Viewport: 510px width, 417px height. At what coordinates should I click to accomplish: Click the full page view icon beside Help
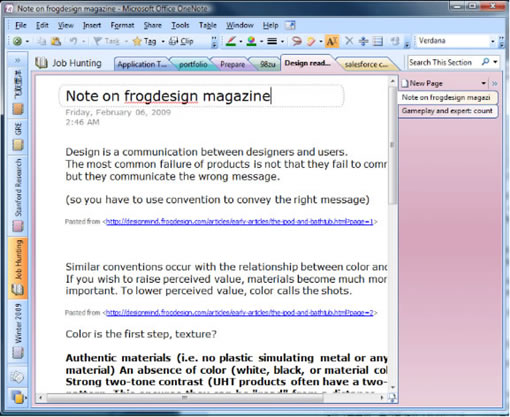pos(290,25)
